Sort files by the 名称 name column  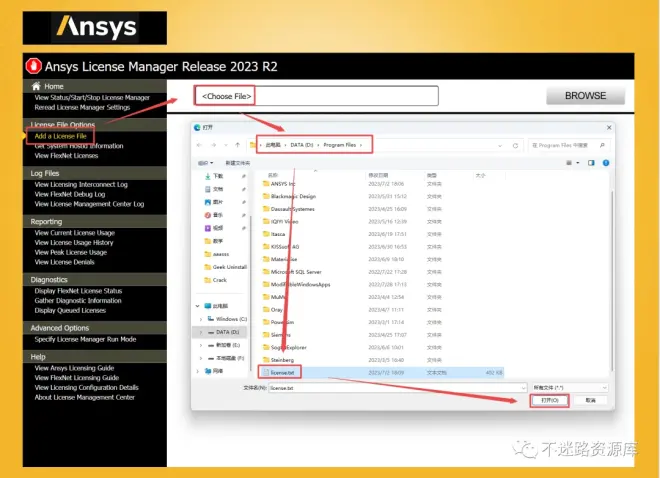[273, 175]
